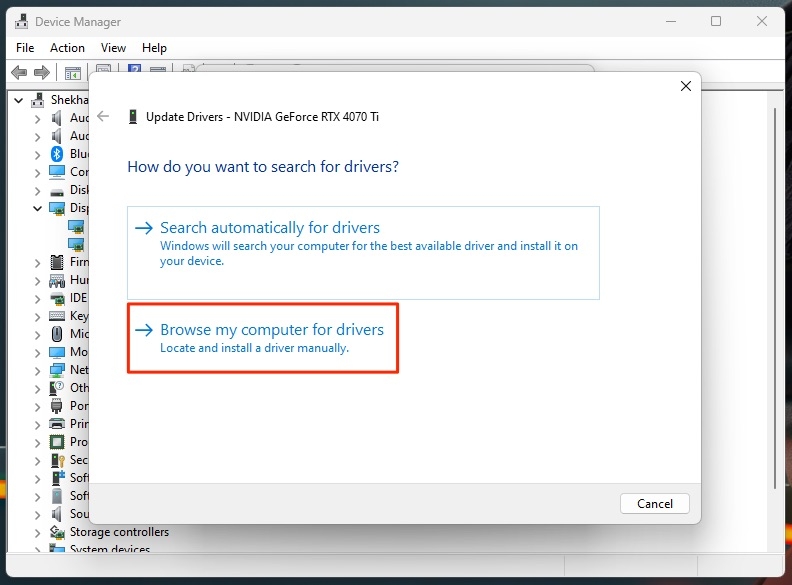Maximize the Device Manager window
The height and width of the screenshot is (585, 792).
(716, 21)
